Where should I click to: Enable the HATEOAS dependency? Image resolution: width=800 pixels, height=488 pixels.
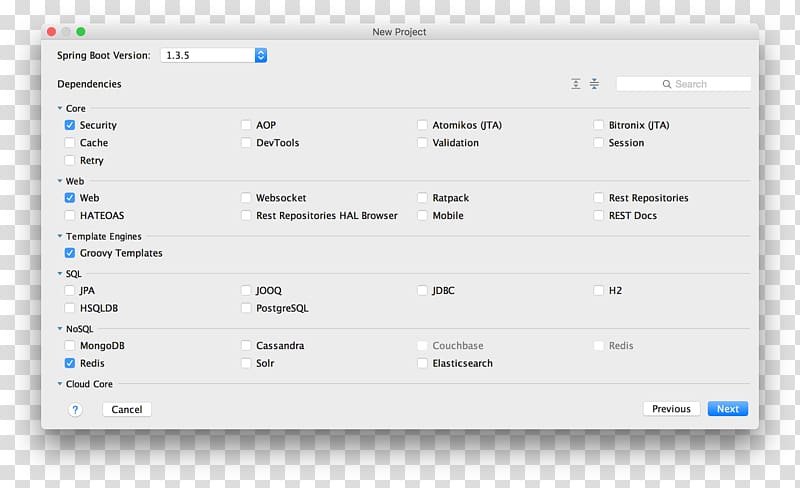pos(70,215)
